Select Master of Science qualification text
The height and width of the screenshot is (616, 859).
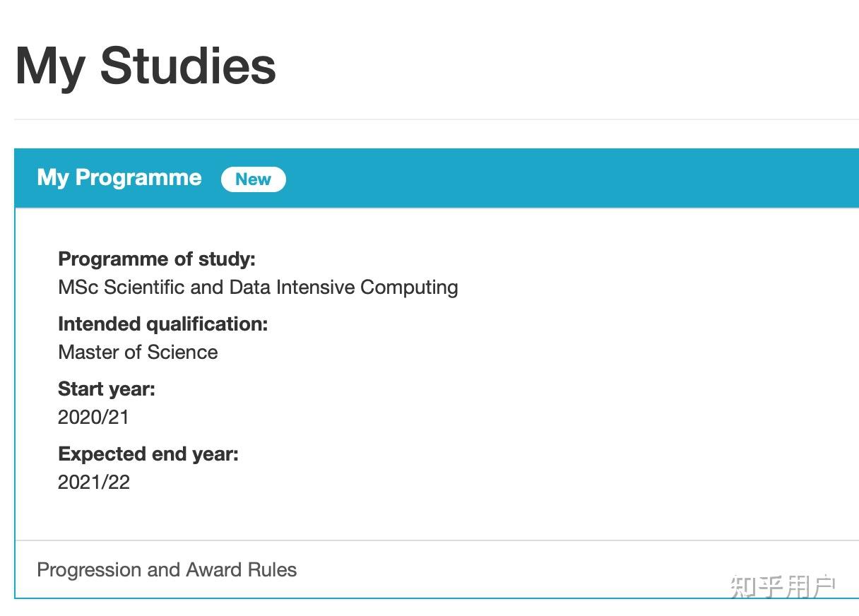[137, 352]
